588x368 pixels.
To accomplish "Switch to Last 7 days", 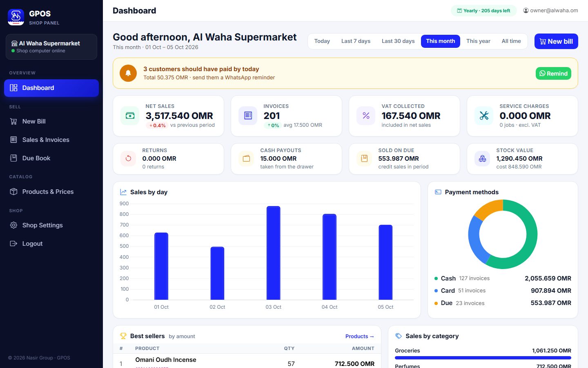I will [356, 41].
